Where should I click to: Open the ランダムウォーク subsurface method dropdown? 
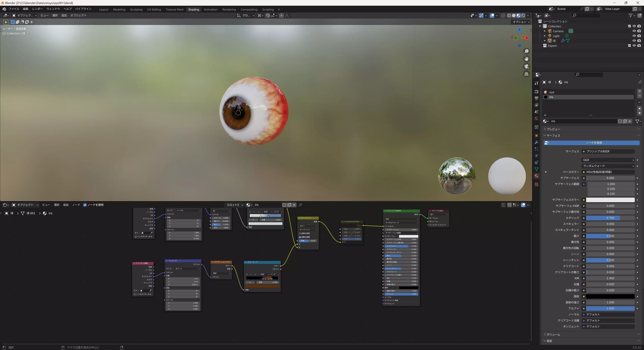pyautogui.click(x=608, y=166)
